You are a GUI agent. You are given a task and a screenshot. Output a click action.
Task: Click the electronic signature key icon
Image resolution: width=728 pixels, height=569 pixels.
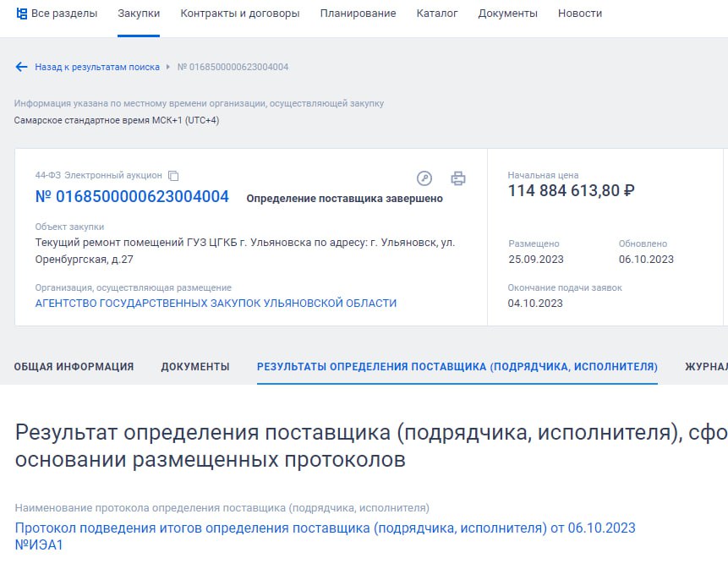tap(424, 178)
